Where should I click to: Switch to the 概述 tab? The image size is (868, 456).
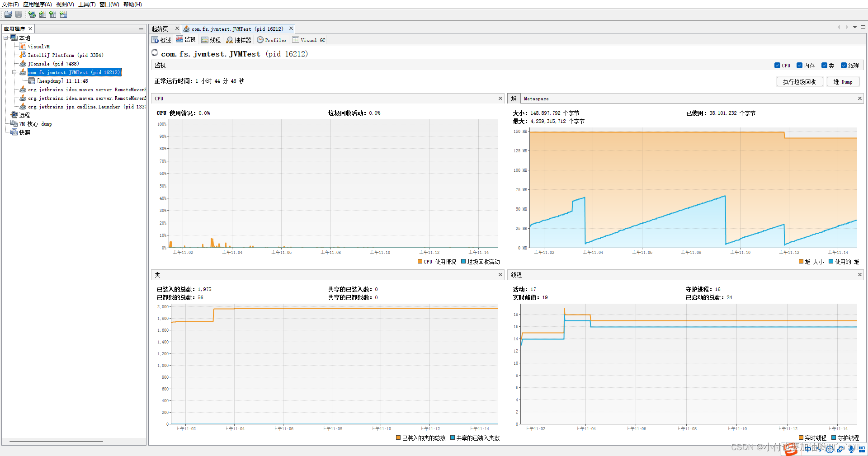pos(161,40)
